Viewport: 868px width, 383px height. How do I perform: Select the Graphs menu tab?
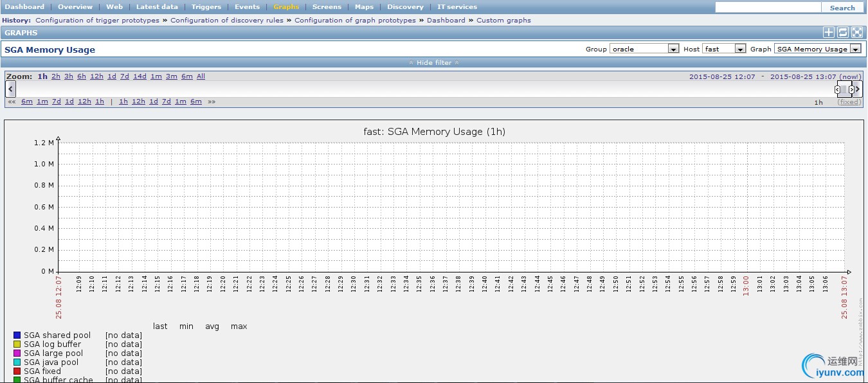(286, 6)
